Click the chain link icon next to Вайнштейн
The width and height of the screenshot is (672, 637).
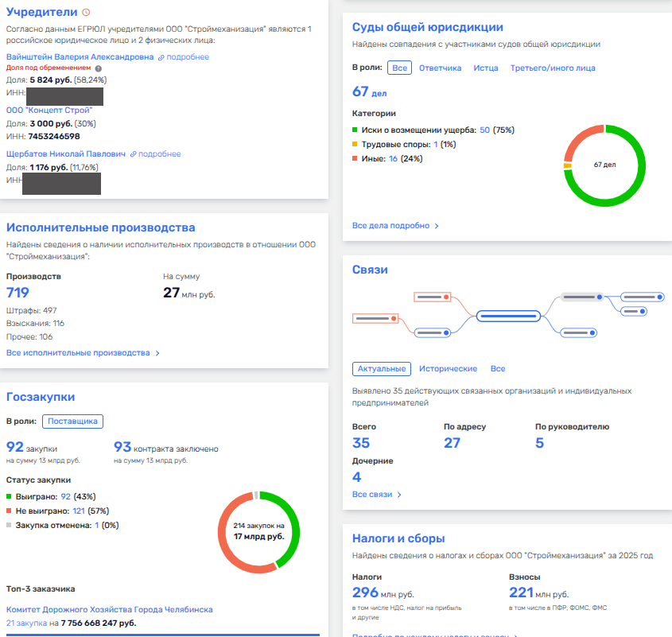pos(161,57)
